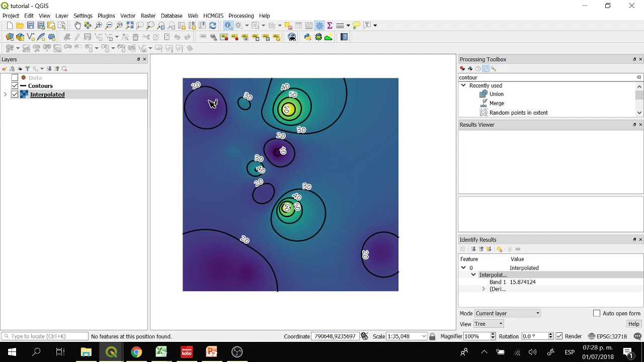
Task: Zoom to full extent
Action: [x=130, y=25]
